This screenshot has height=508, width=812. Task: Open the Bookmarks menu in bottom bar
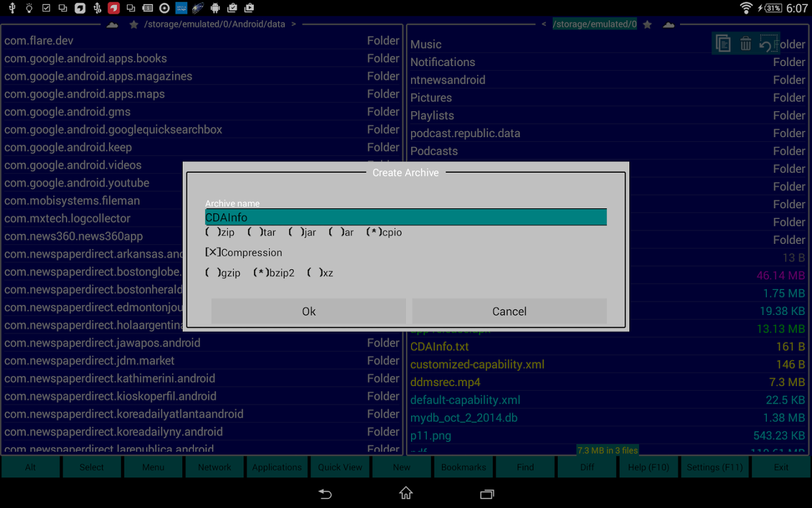coord(464,467)
